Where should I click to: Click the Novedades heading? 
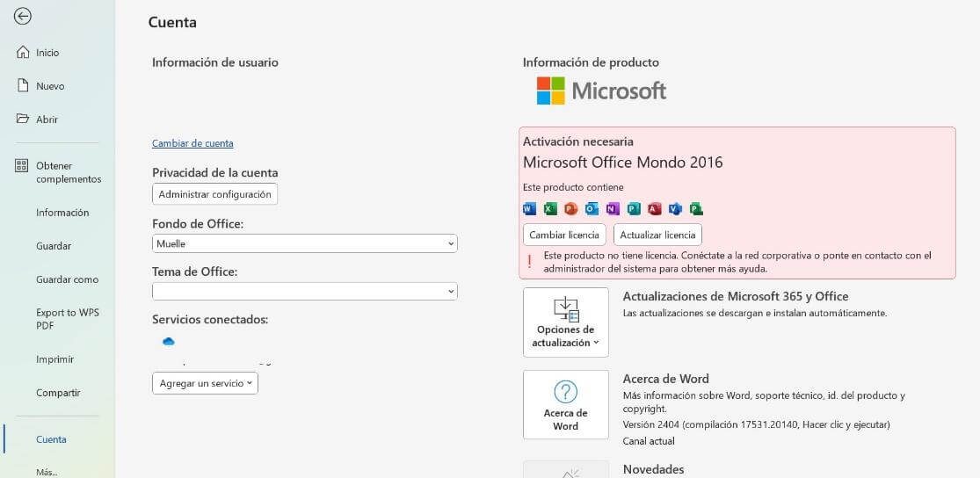click(x=654, y=469)
